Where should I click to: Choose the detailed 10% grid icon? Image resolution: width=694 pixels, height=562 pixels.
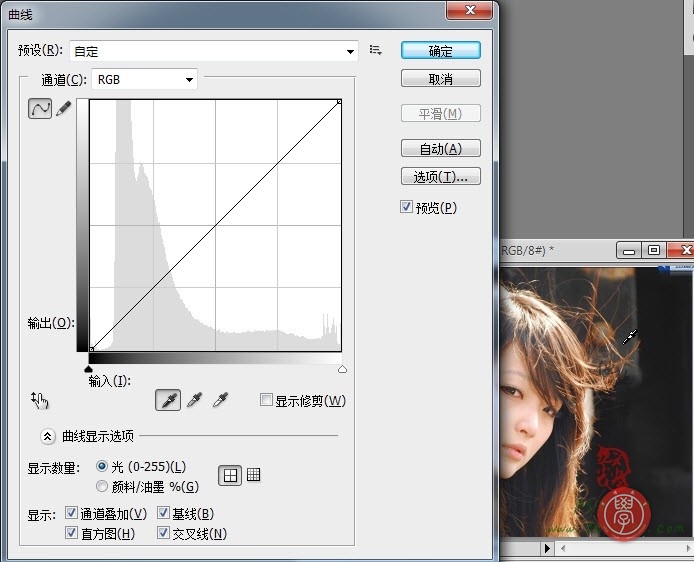coord(253,475)
